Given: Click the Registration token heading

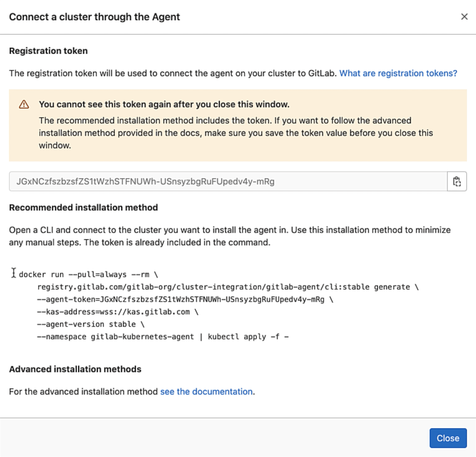Looking at the screenshot, I should [x=49, y=51].
